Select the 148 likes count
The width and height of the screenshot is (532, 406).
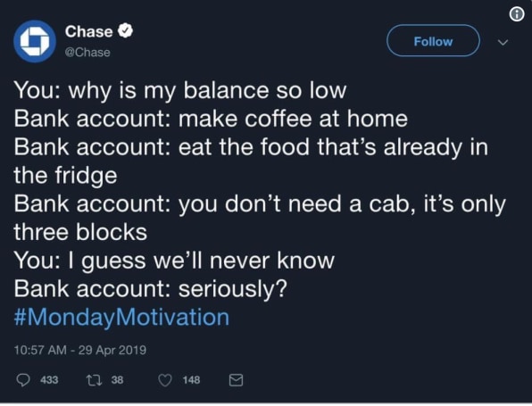(x=191, y=379)
